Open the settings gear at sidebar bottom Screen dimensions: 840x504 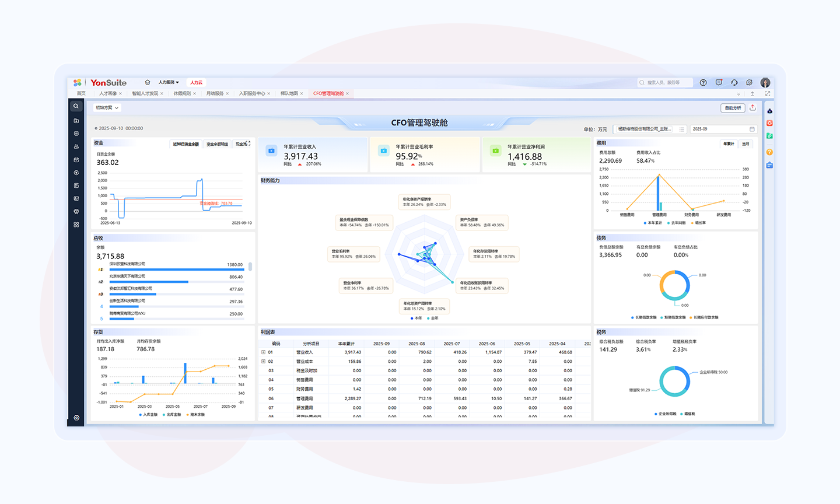pyautogui.click(x=76, y=418)
